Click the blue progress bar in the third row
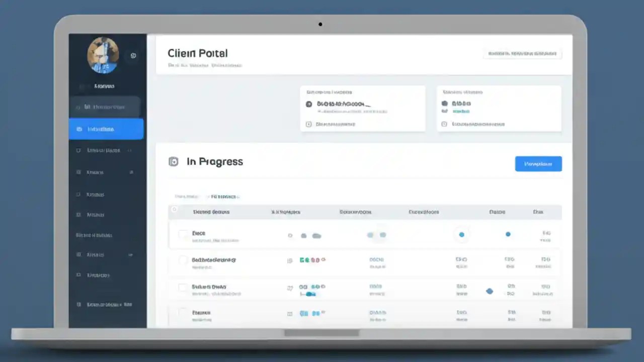 click(309, 294)
